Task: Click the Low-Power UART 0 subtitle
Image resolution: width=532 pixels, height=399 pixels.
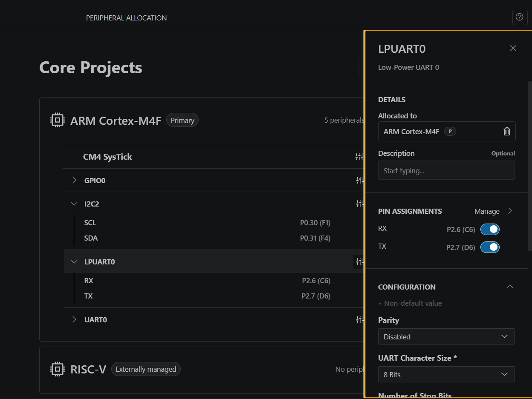Action: point(408,67)
